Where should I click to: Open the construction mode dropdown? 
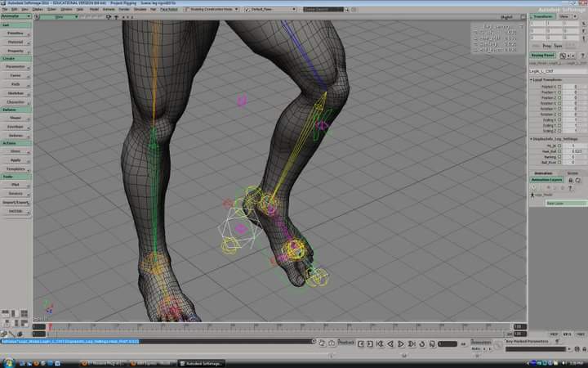click(x=212, y=9)
